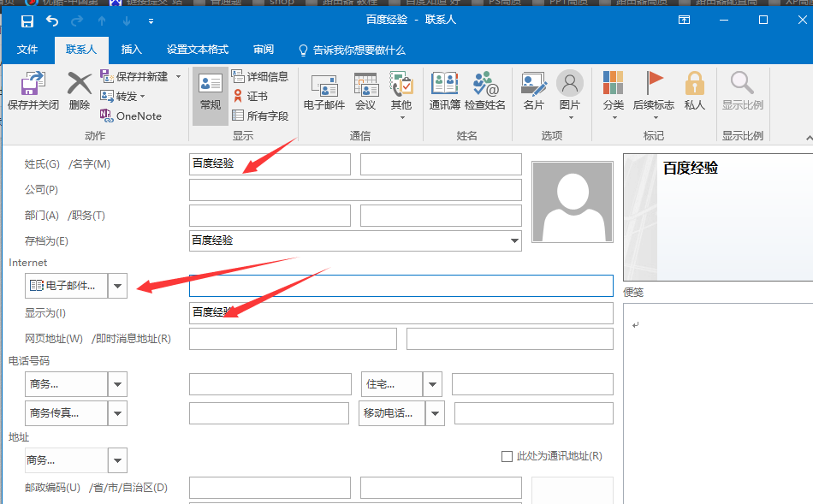Open the 分类 categorize menu

pos(614,95)
